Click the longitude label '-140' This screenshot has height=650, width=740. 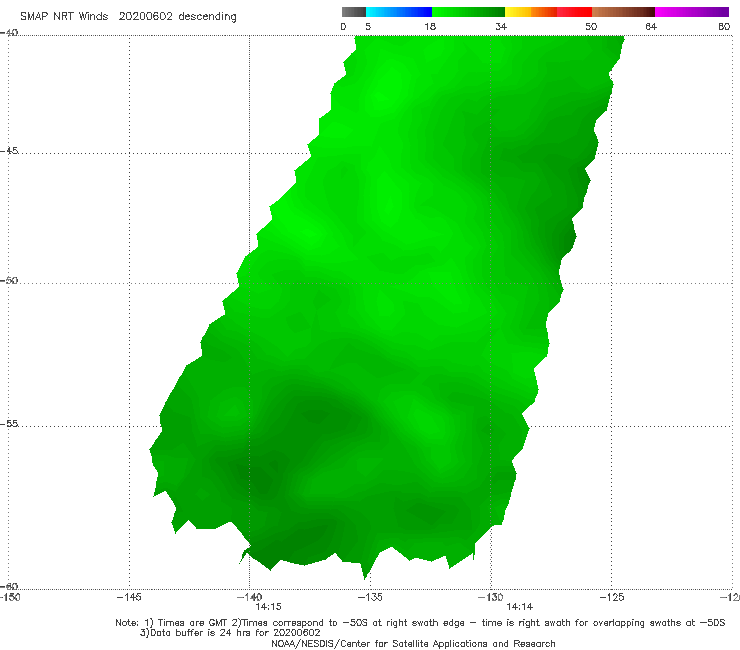[250, 597]
